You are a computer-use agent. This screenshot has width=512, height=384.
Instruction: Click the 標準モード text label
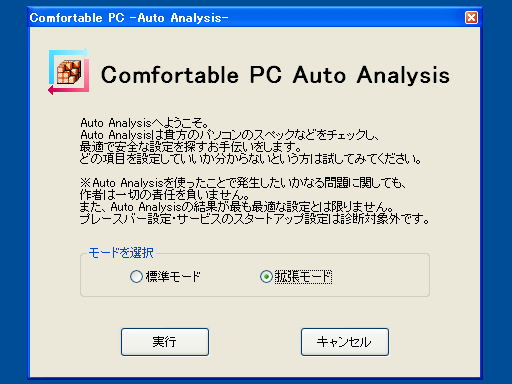[173, 277]
